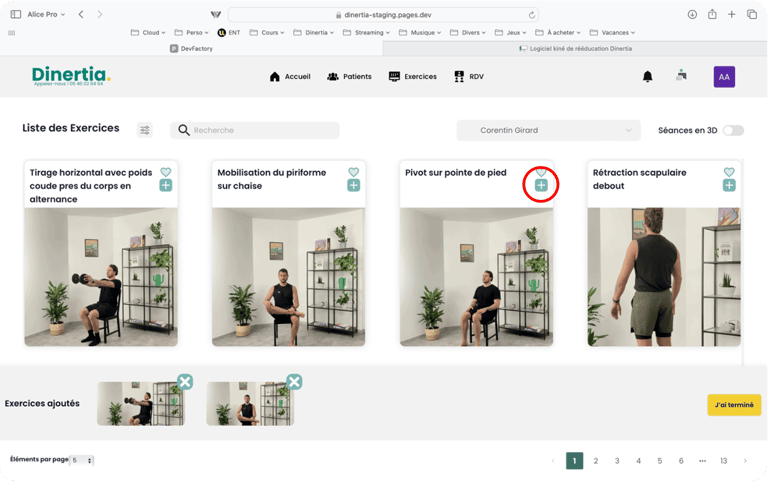The image size is (768, 482).
Task: Go to pagination page 4
Action: 638,461
